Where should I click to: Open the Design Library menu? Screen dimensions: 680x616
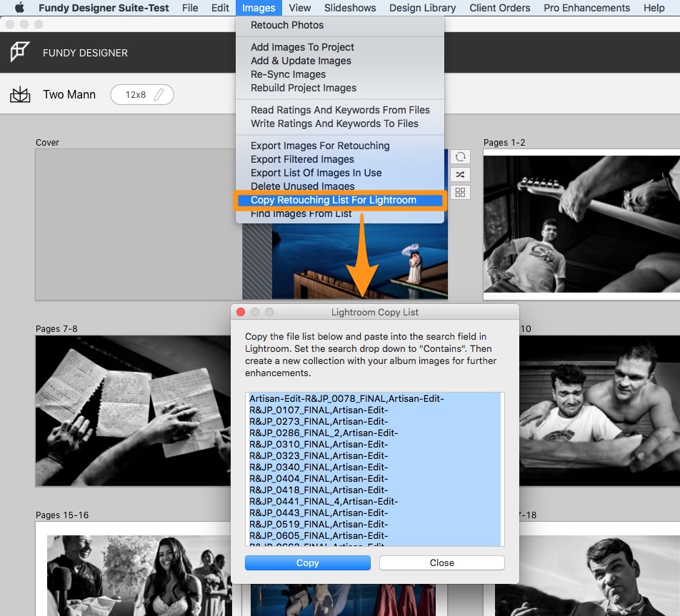pos(422,8)
